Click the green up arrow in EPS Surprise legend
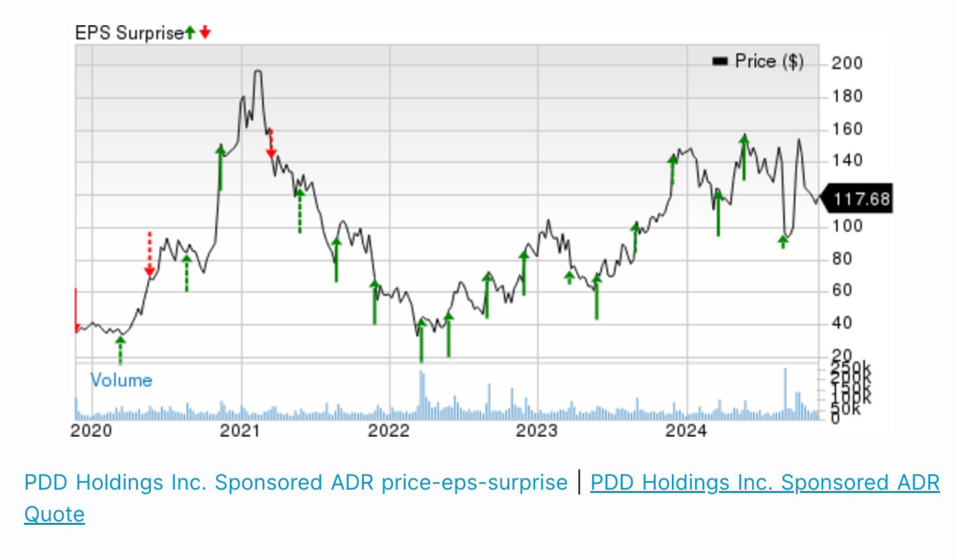Screen dimensions: 956x560 [x=191, y=32]
